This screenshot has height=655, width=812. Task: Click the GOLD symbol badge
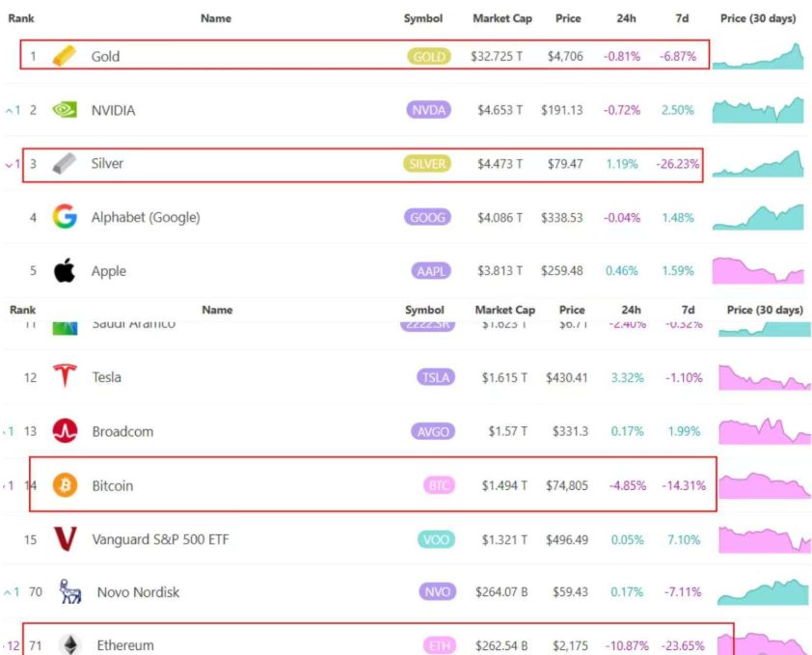pyautogui.click(x=429, y=56)
